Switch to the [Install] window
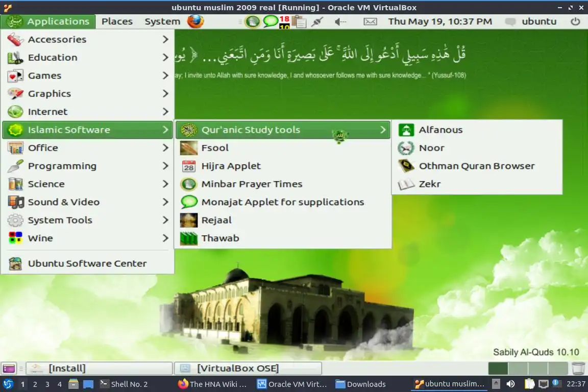 [x=100, y=369]
